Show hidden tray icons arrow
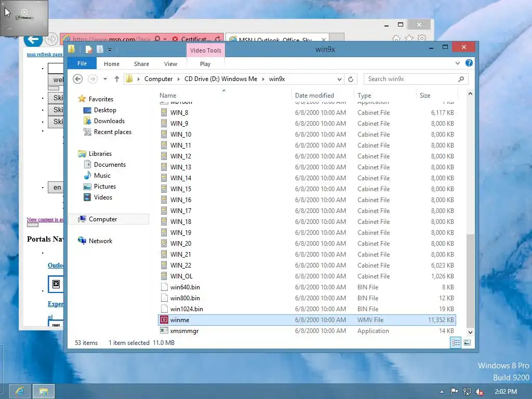The height and width of the screenshot is (399, 532). 442,392
